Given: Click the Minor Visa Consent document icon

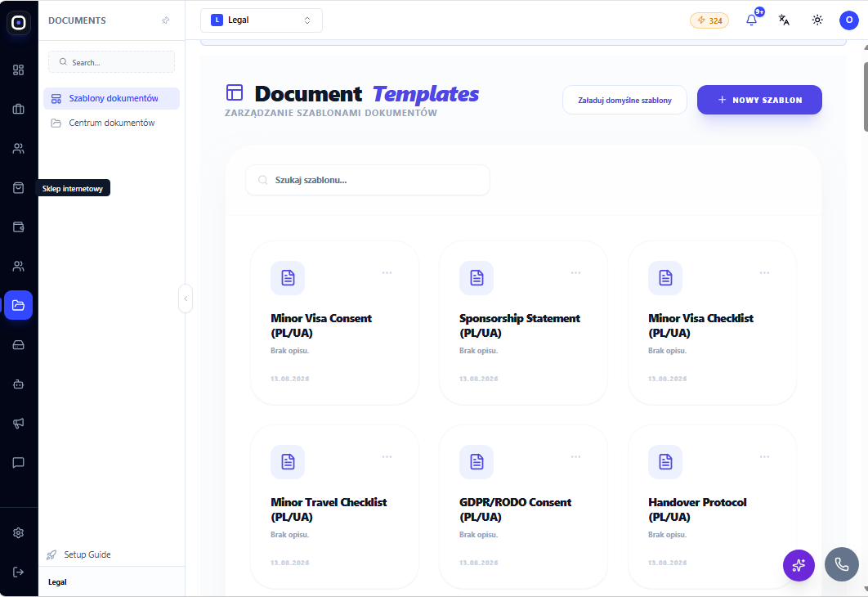Looking at the screenshot, I should pyautogui.click(x=288, y=277).
